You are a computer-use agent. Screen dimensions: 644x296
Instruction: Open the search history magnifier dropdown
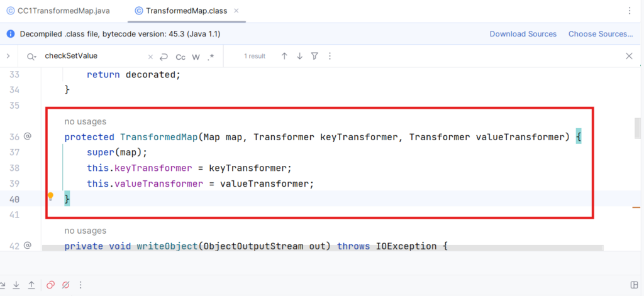tap(31, 57)
